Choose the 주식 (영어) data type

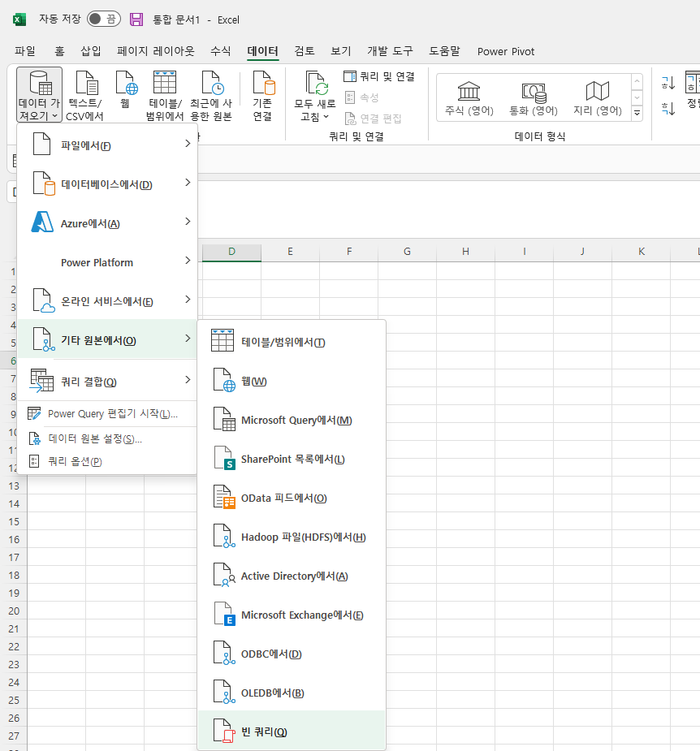coord(469,99)
